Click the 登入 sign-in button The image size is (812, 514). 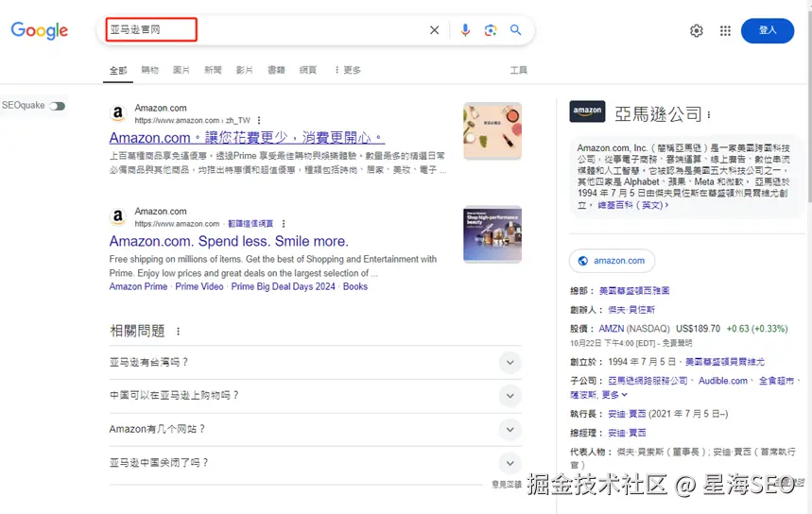(x=768, y=30)
